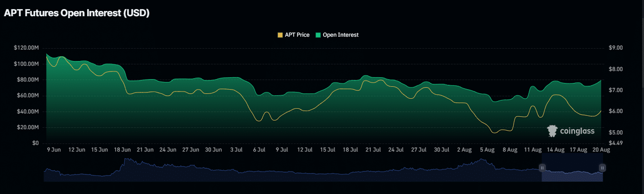644x194 pixels.
Task: Click the 15 Jul date label
Action: click(x=328, y=150)
